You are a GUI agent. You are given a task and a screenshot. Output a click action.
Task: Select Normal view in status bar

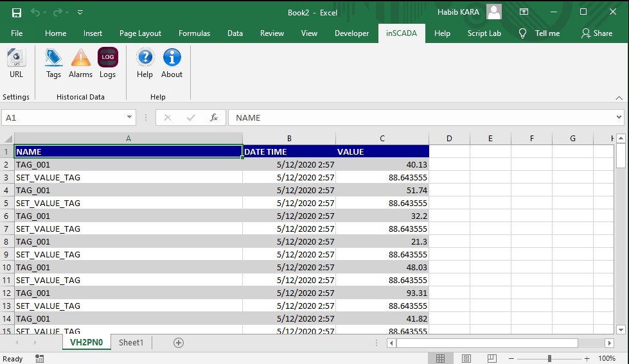440,358
